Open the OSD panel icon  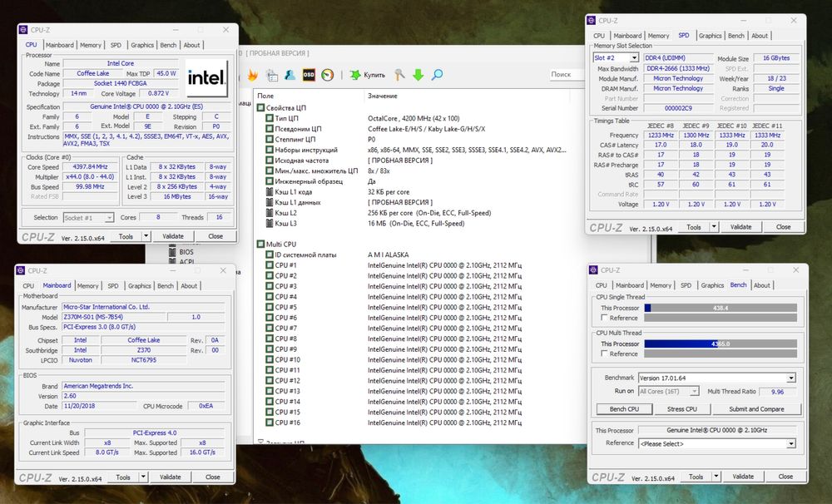click(309, 75)
